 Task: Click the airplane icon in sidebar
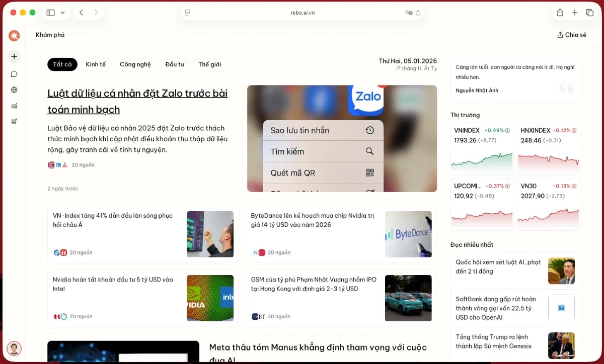(14, 121)
